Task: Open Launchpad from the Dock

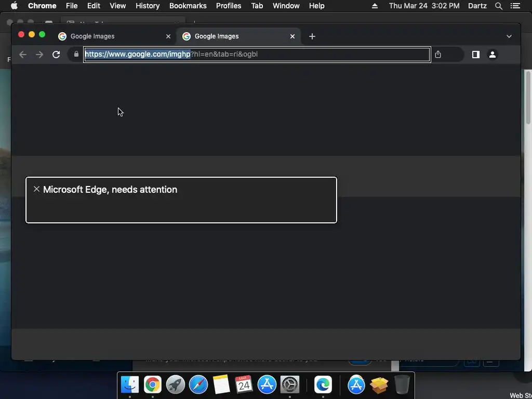Action: [176, 384]
